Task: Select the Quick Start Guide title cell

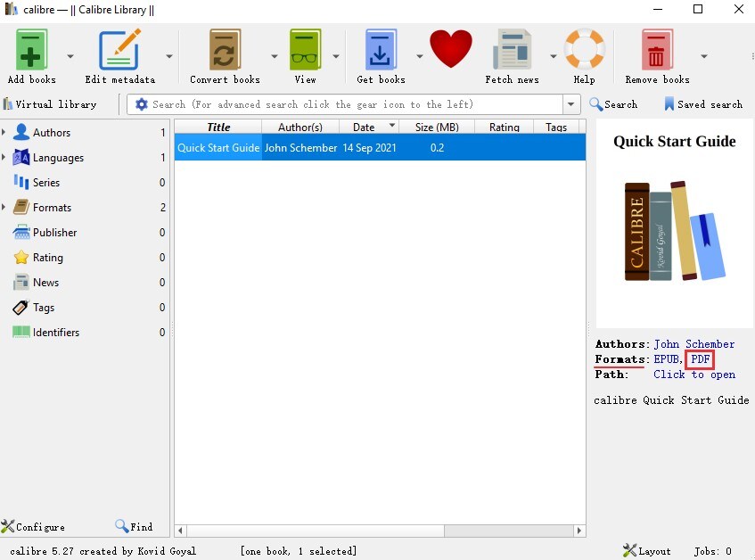Action: click(x=218, y=147)
